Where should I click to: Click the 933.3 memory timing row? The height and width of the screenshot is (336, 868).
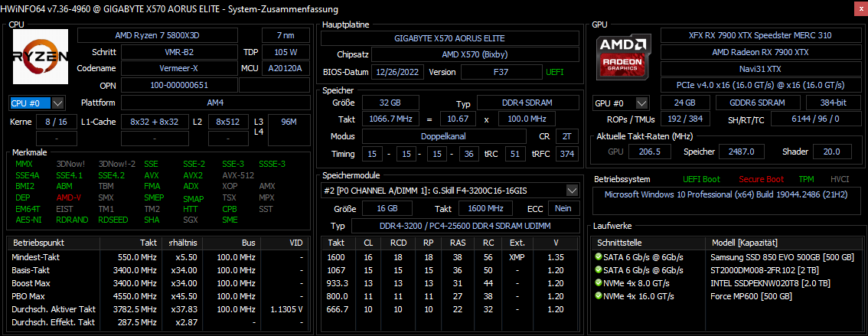click(451, 283)
